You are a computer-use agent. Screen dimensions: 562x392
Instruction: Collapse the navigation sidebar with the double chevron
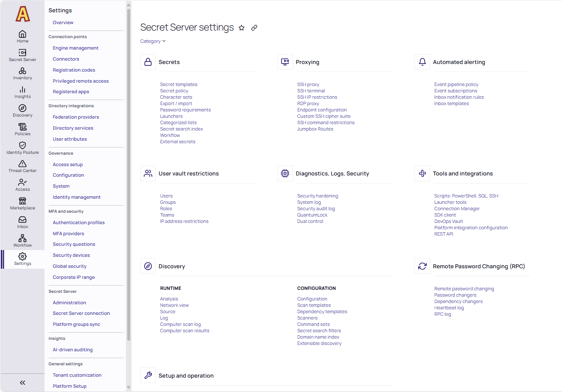[22, 382]
